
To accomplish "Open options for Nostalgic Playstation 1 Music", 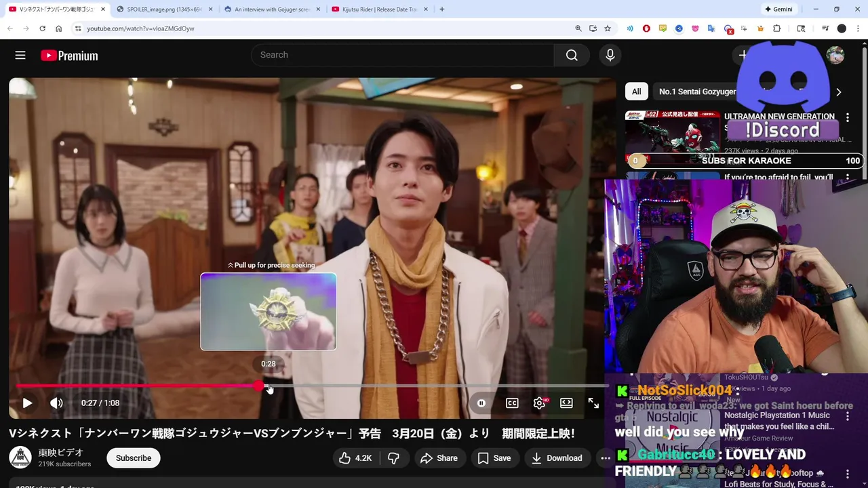I will coord(848,416).
